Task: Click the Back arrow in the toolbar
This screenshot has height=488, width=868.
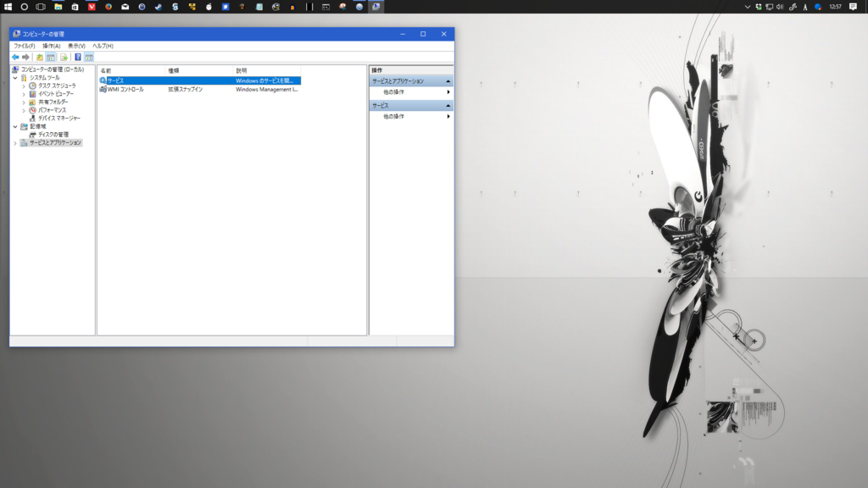Action: [x=15, y=57]
